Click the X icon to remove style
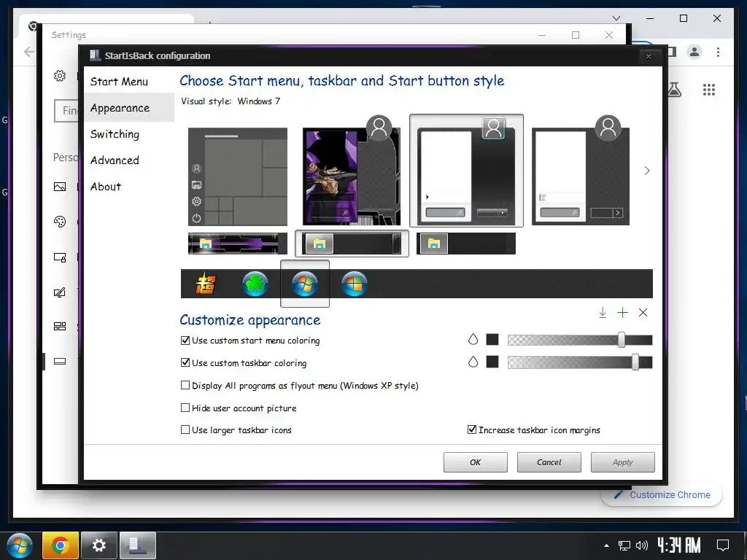Screen dimensions: 747x560 pos(643,313)
